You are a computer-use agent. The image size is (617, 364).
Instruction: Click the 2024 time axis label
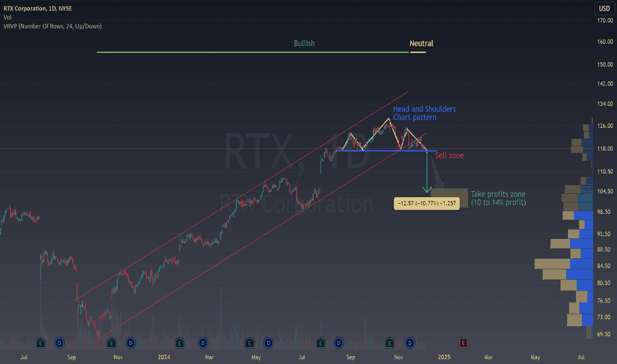pyautogui.click(x=164, y=357)
